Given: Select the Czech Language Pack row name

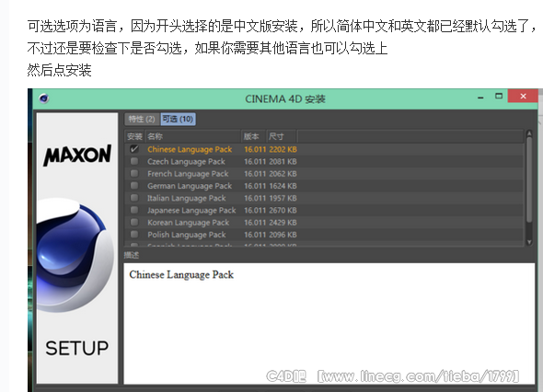Looking at the screenshot, I should coord(186,162).
